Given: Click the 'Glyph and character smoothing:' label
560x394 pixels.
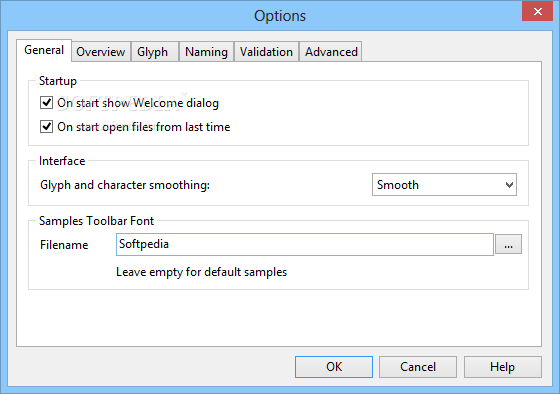Looking at the screenshot, I should pyautogui.click(x=125, y=185).
